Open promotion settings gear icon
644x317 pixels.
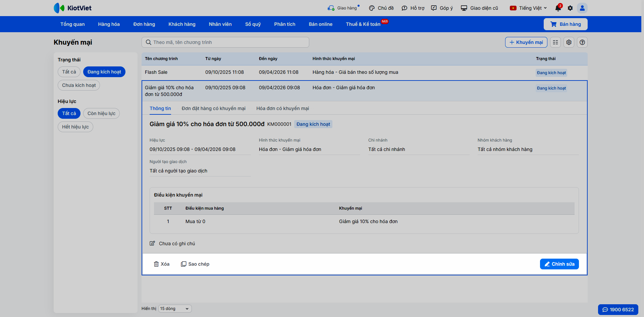tap(569, 42)
